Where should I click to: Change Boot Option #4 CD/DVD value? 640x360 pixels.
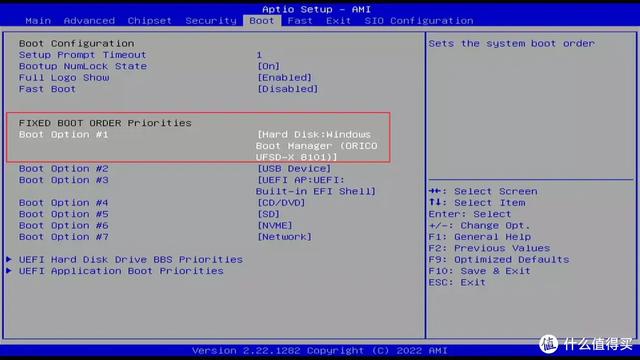point(281,203)
